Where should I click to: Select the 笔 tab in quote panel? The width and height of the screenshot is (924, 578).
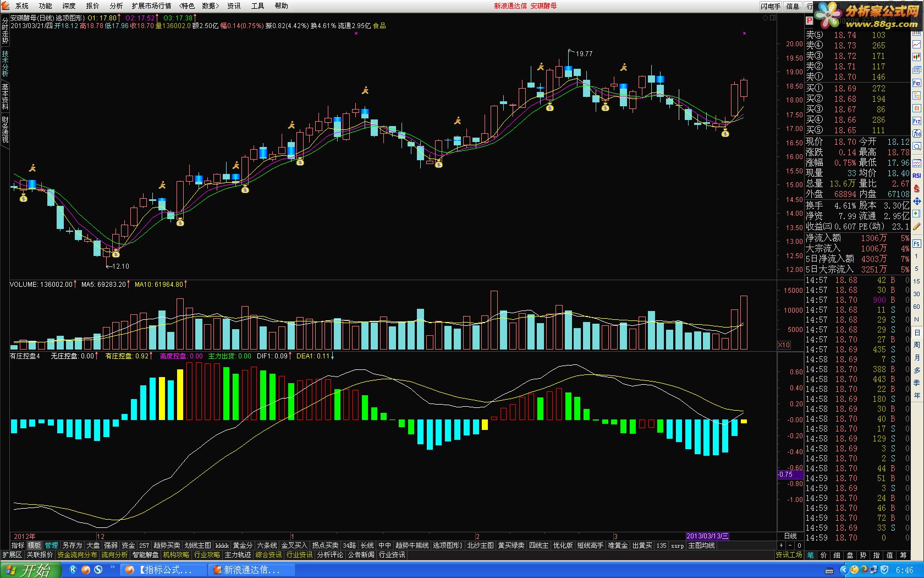(x=811, y=555)
